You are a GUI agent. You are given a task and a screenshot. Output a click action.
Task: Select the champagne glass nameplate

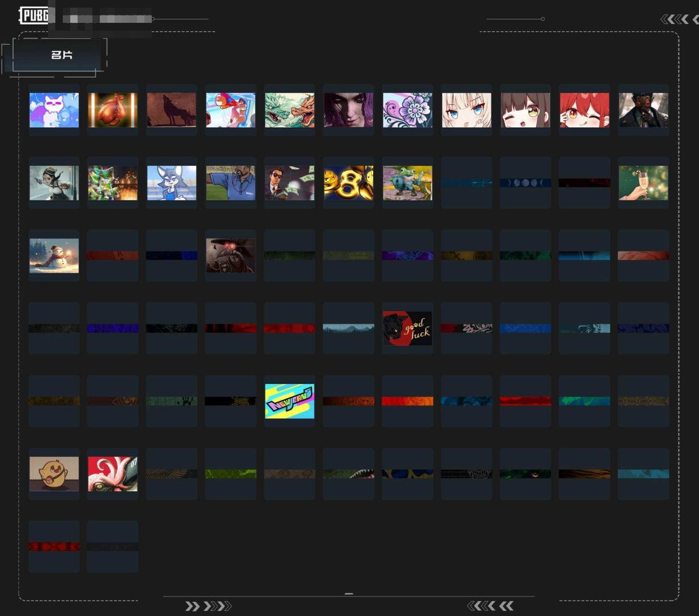643,183
